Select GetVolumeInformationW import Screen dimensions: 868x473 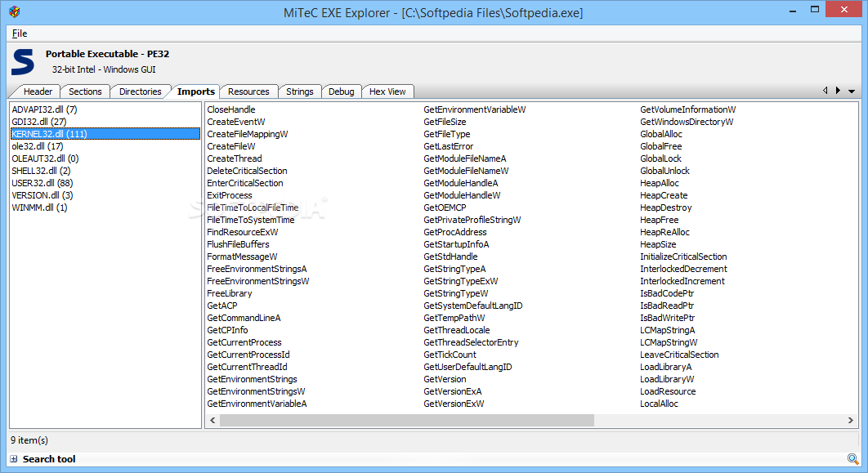coord(688,109)
